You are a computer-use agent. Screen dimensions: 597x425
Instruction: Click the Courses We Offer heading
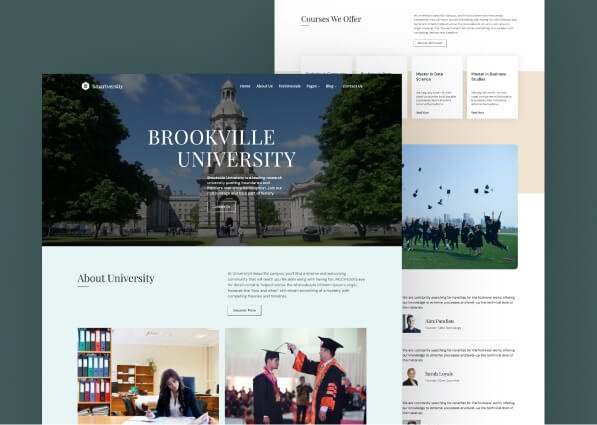(331, 19)
